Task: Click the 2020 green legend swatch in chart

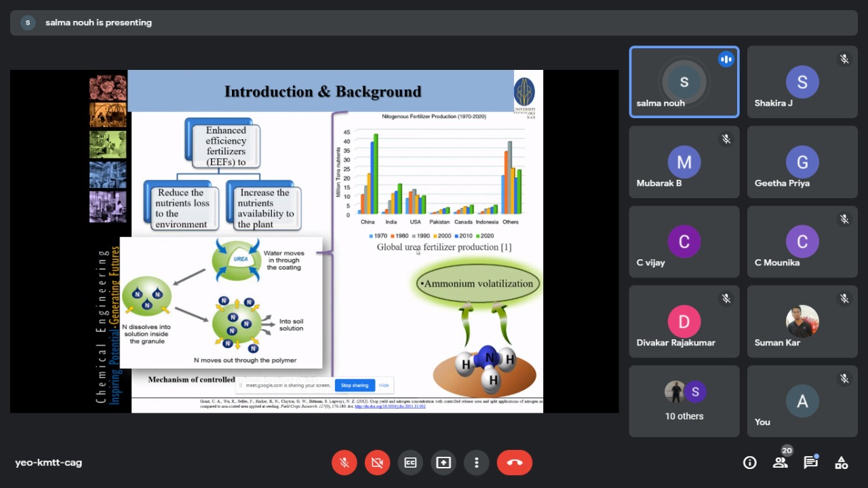Action: [x=477, y=236]
